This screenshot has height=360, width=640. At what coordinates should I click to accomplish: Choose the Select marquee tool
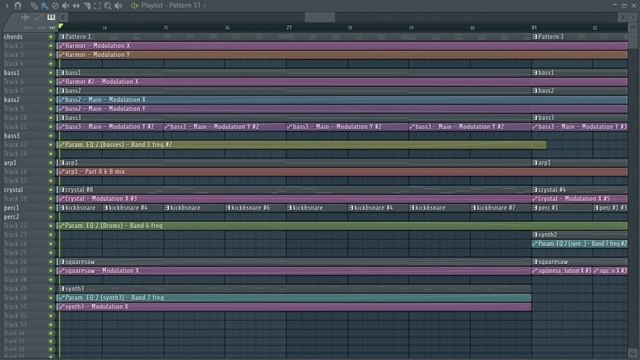click(97, 6)
